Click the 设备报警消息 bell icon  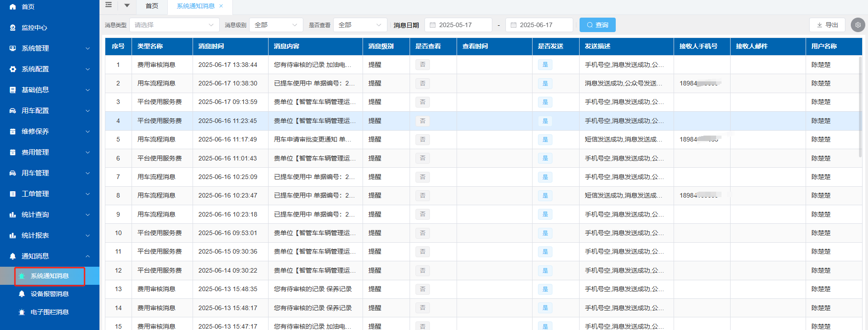22,294
